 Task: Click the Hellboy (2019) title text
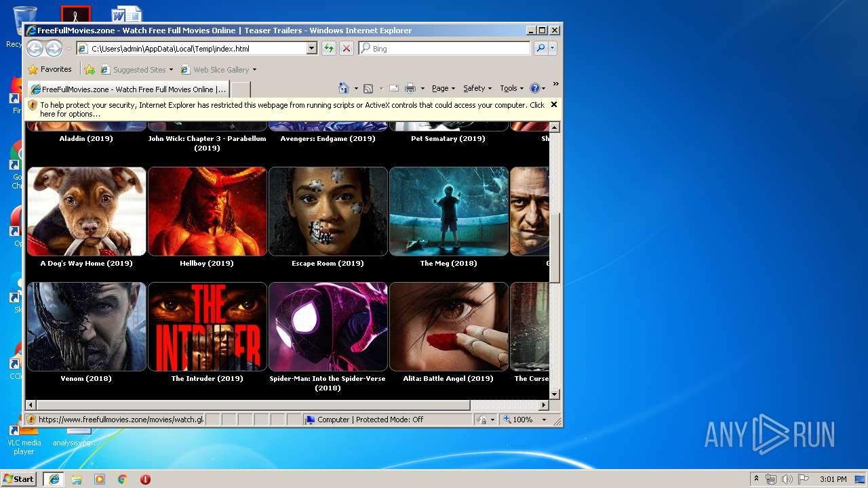[x=207, y=263]
